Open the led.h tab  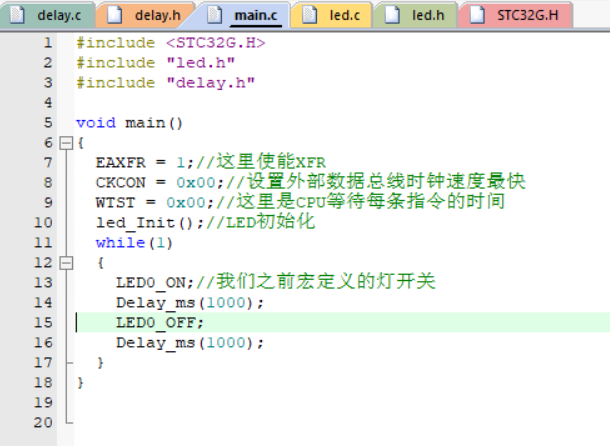[x=415, y=16]
